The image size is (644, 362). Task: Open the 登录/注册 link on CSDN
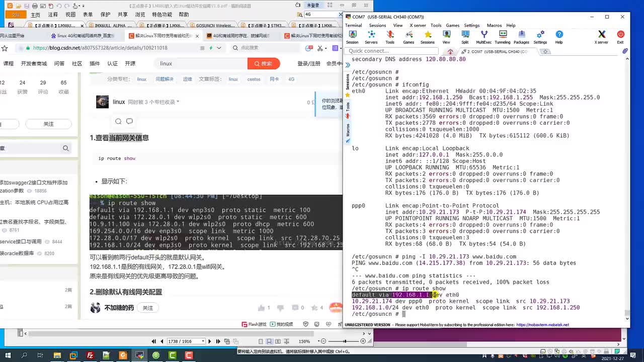309,63
